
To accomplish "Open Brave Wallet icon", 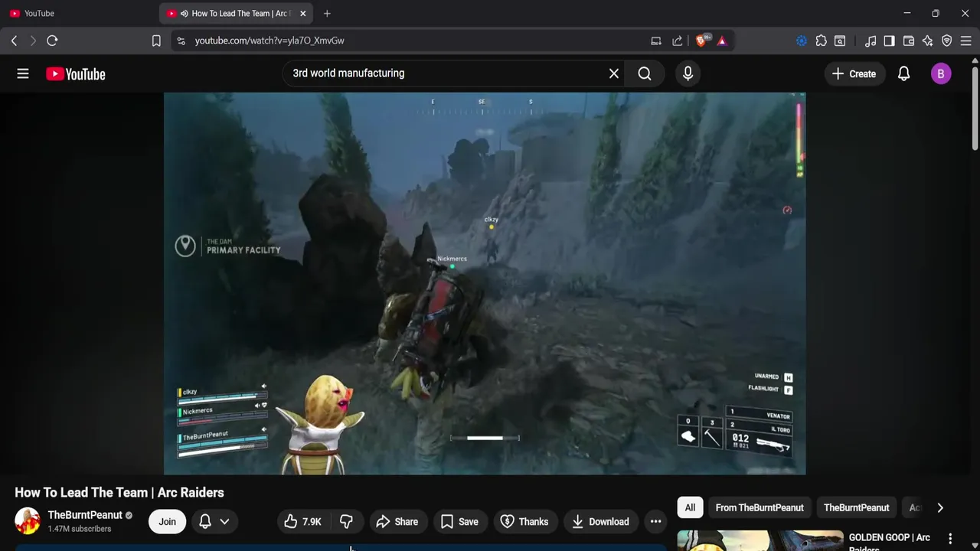I will pos(909,41).
